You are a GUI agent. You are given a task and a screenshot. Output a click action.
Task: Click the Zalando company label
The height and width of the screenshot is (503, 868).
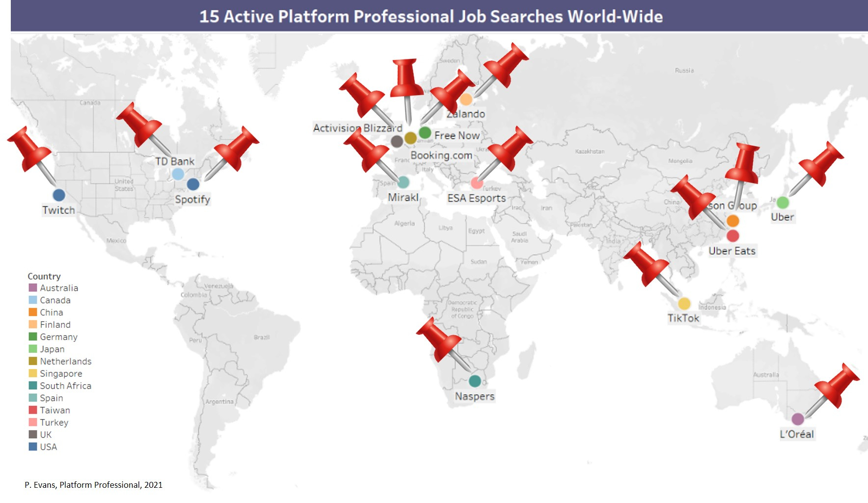click(x=466, y=114)
